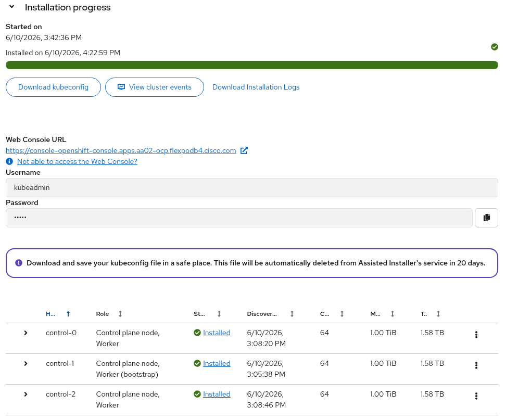Sort table by Status column arrows
Viewport: 505px width, 420px height.
coord(219,314)
